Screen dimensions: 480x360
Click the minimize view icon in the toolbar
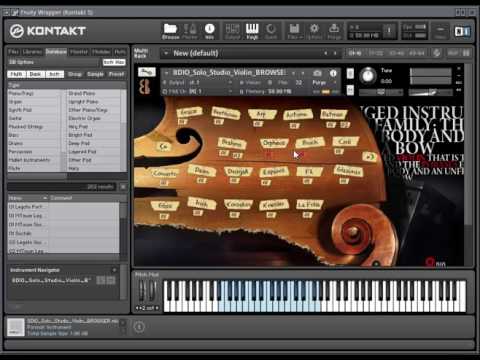pos(440,31)
